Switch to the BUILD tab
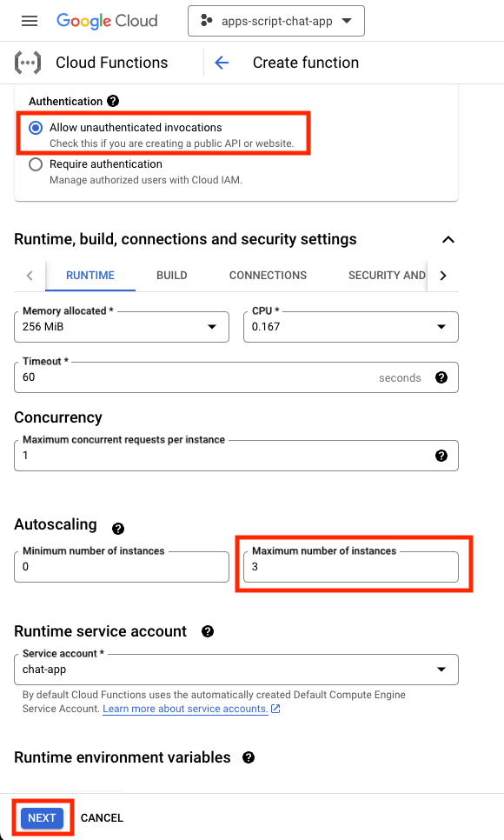 (x=172, y=276)
